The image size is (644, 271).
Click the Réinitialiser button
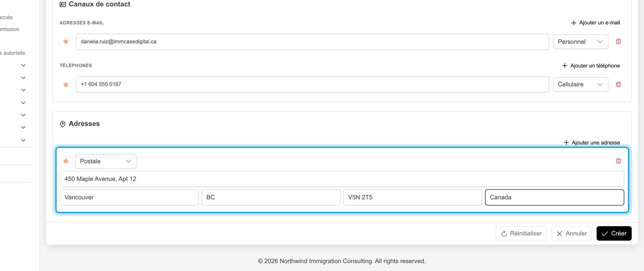pos(521,234)
